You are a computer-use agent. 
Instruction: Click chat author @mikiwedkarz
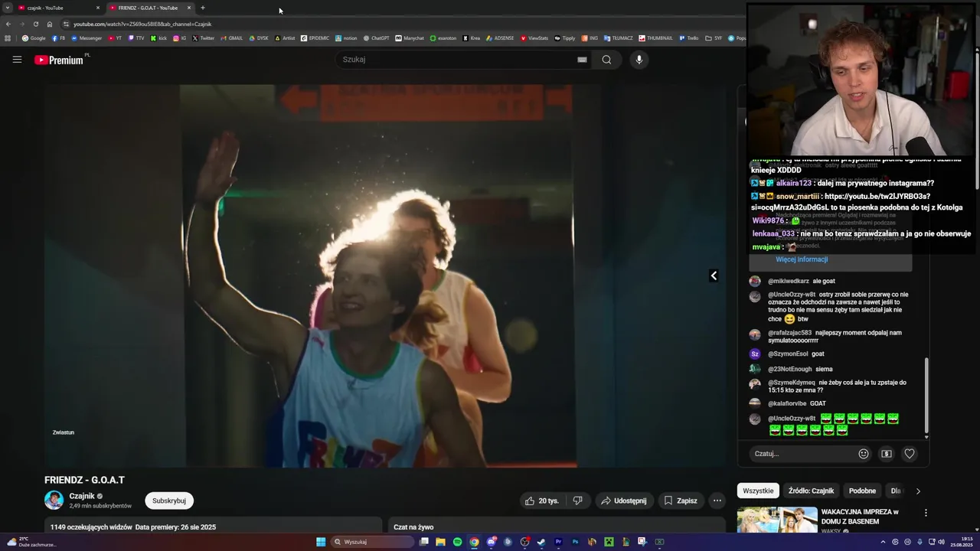pos(789,281)
